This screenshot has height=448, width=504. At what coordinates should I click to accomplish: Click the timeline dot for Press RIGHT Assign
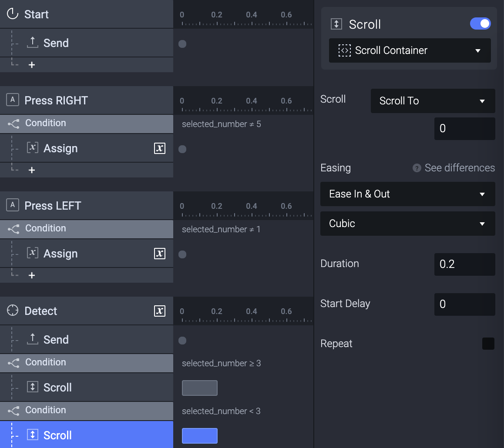182,149
